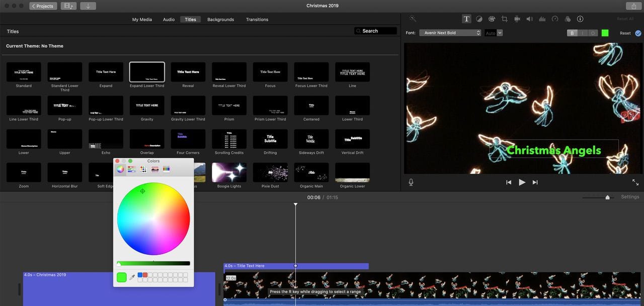
Task: Open the Avenir Next Bold font dropdown
Action: pyautogui.click(x=450, y=33)
